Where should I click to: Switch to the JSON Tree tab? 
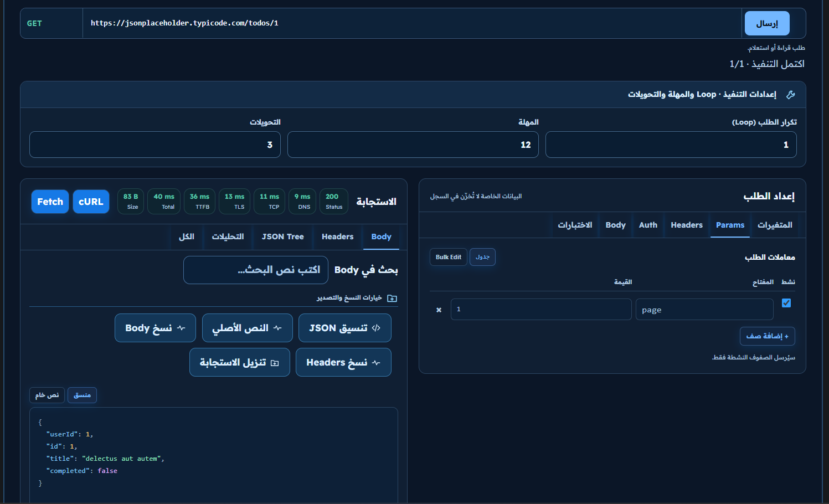[283, 237]
